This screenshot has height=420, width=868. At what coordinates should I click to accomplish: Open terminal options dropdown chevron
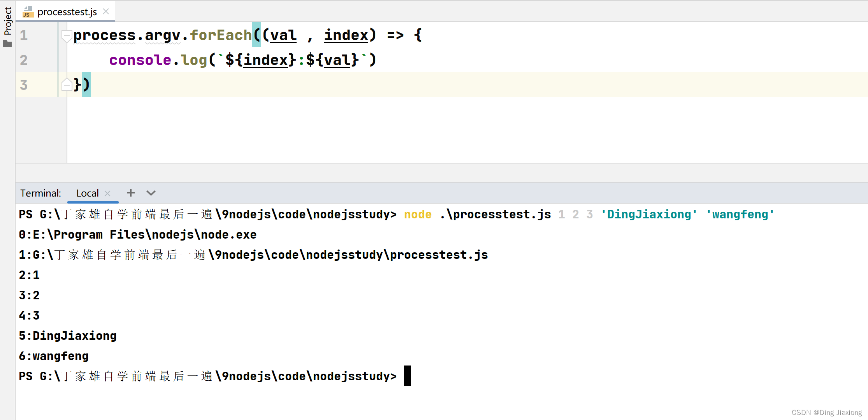(151, 193)
